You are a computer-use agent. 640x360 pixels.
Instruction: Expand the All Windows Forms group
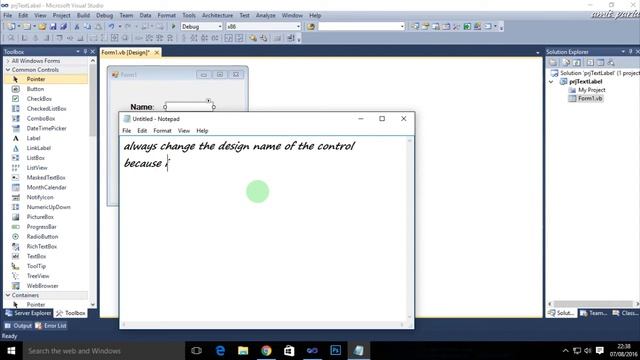8,61
